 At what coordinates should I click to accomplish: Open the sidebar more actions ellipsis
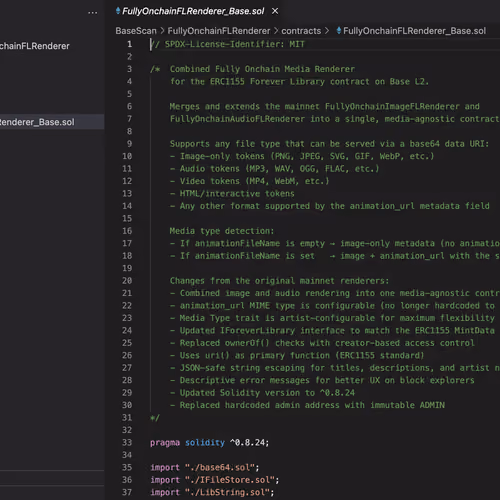click(93, 13)
